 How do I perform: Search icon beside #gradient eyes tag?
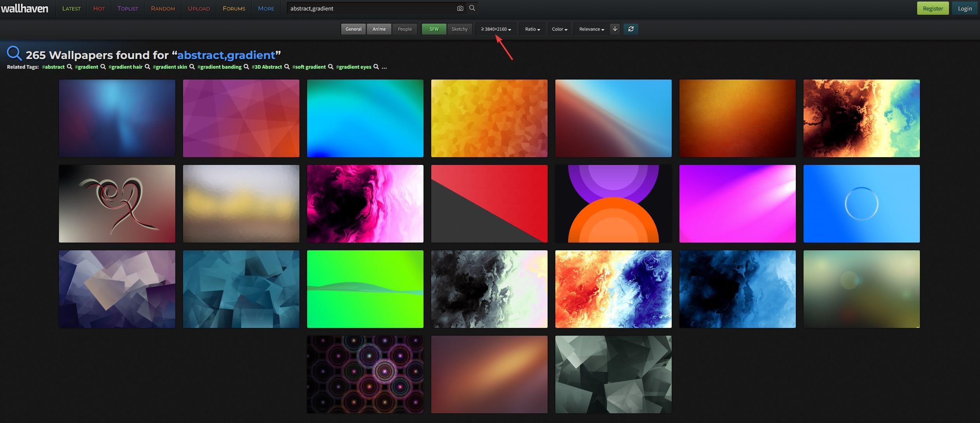click(376, 67)
